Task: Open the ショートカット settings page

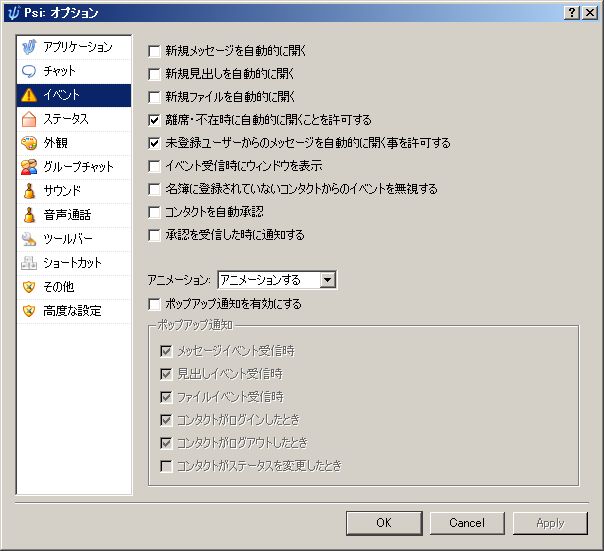Action: (74, 263)
